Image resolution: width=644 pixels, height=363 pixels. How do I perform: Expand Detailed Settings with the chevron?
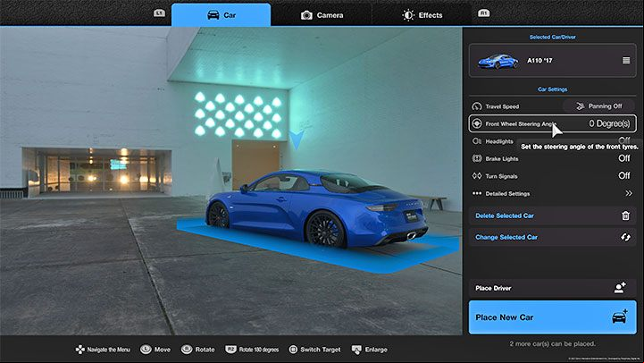629,193
